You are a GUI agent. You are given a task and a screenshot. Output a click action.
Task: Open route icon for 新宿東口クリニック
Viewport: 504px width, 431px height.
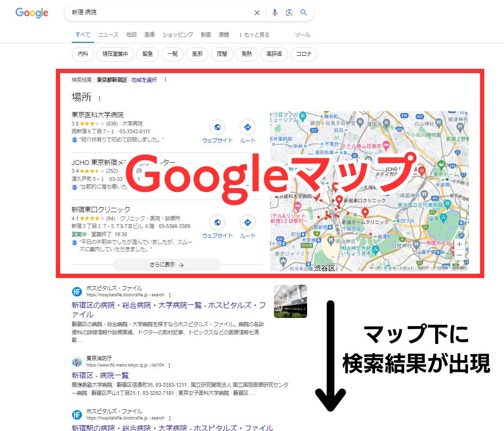click(x=247, y=223)
